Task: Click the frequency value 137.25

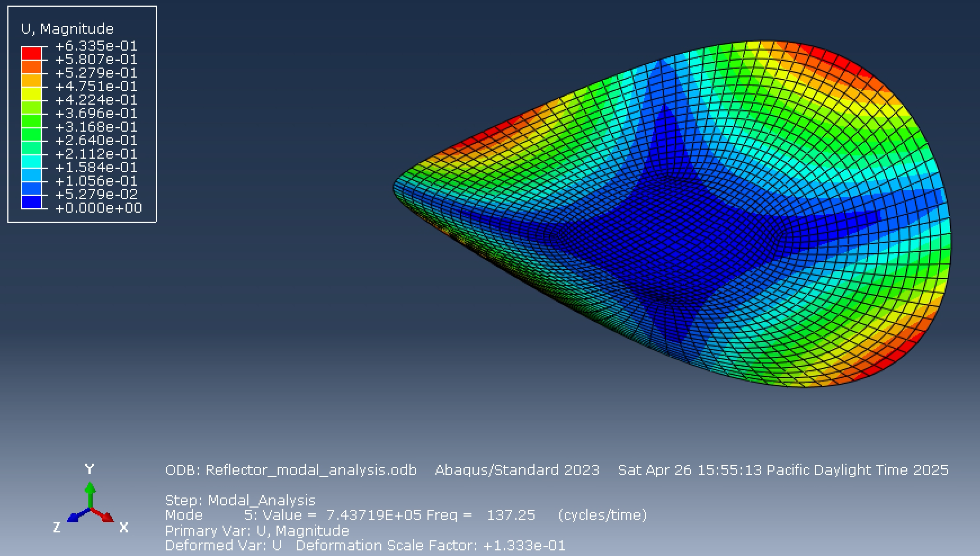Action: point(510,514)
